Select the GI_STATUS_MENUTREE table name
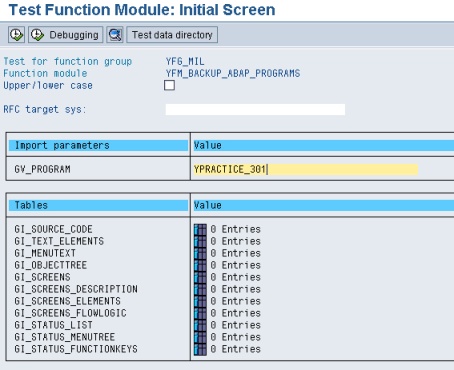 pos(65,337)
